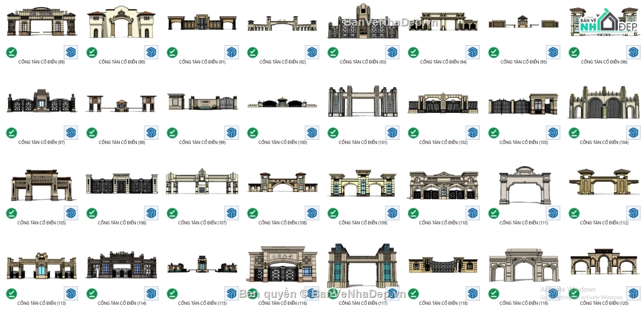Click the SketchUp icon of file (105)
Screen dimensions: 644x309
coord(71,213)
